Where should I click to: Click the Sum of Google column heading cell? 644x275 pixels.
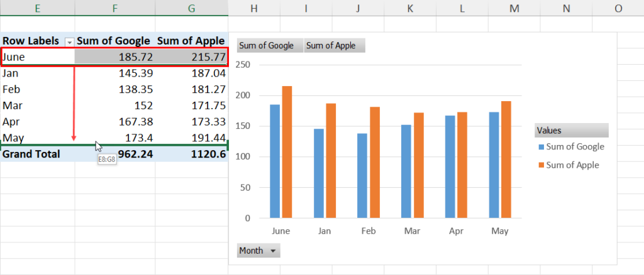click(x=115, y=41)
